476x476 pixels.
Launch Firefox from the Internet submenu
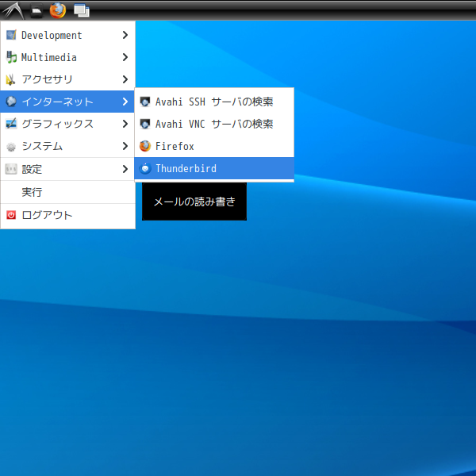[x=214, y=146]
